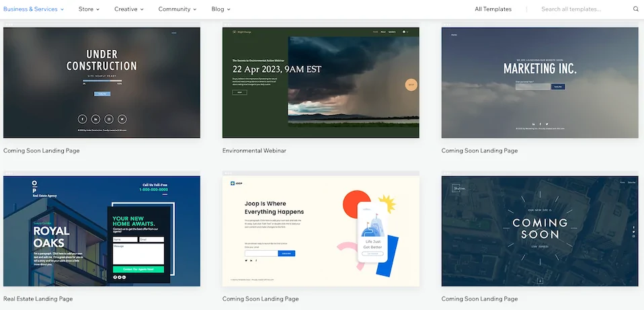The height and width of the screenshot is (310, 644).
Task: Click Twitter icon in Under Construction template
Action: pos(121,118)
